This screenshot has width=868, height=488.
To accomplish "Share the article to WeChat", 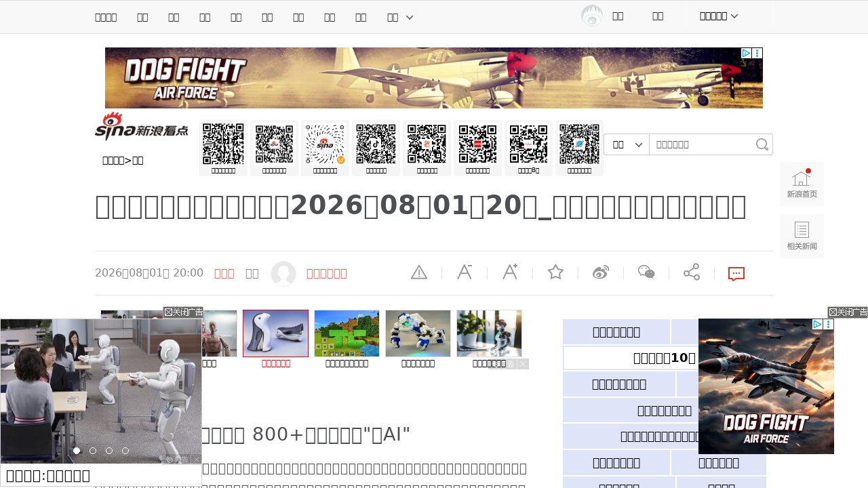I will tap(646, 272).
